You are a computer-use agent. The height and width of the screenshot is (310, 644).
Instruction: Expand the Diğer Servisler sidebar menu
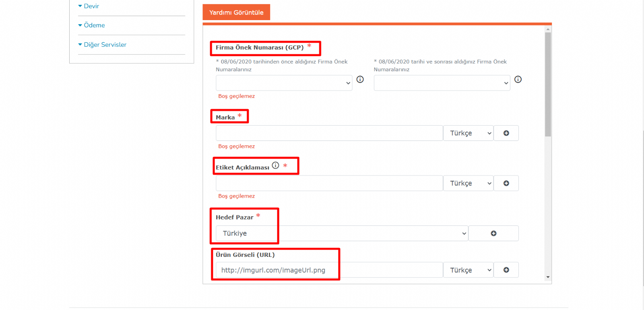coord(105,45)
